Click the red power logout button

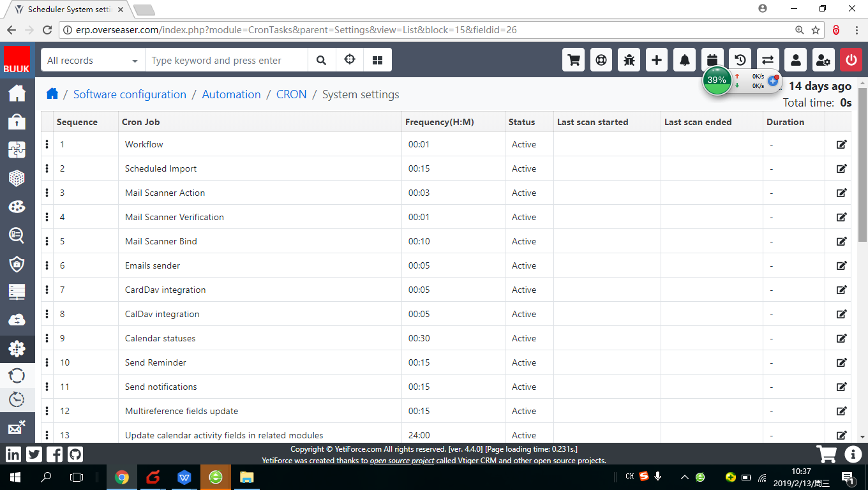pyautogui.click(x=851, y=60)
